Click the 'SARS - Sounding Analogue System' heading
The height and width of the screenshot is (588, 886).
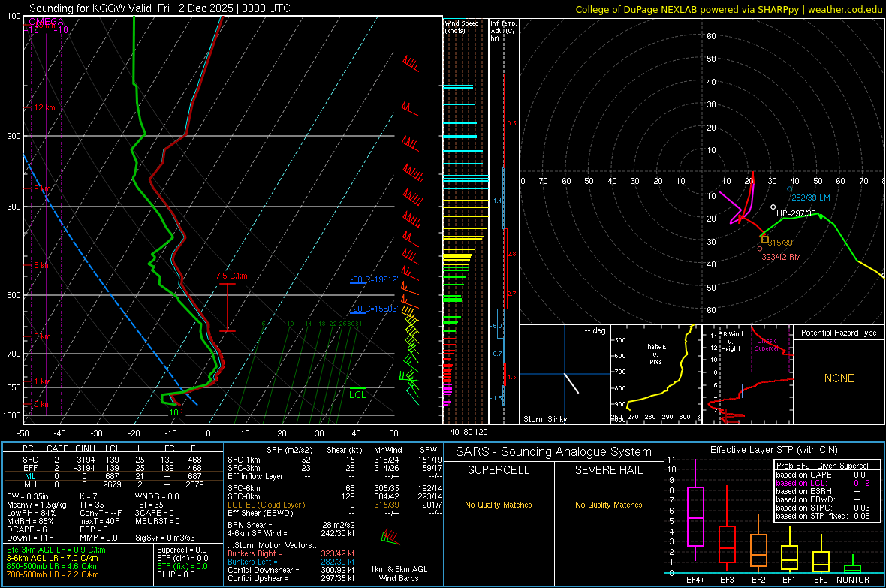[554, 452]
